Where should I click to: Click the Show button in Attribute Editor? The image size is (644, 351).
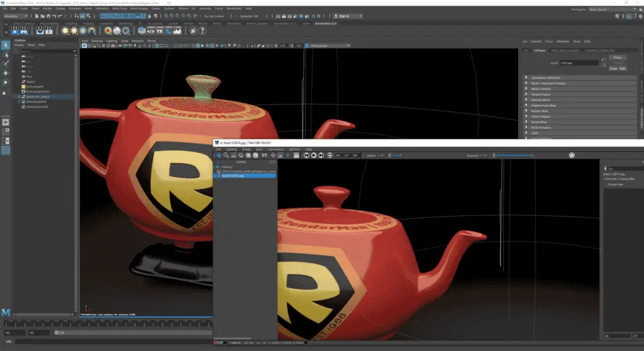[x=613, y=69]
